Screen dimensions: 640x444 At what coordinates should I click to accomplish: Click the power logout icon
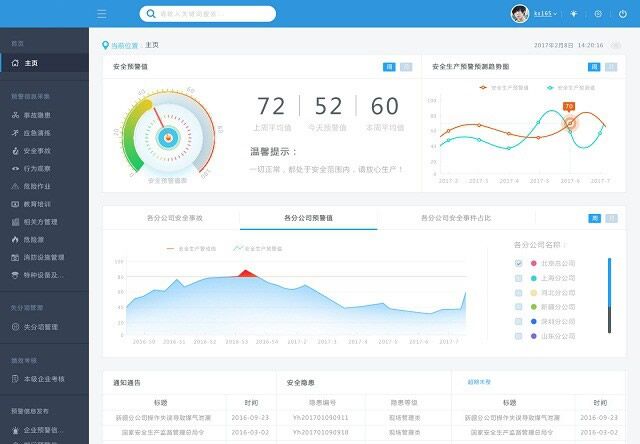point(622,14)
